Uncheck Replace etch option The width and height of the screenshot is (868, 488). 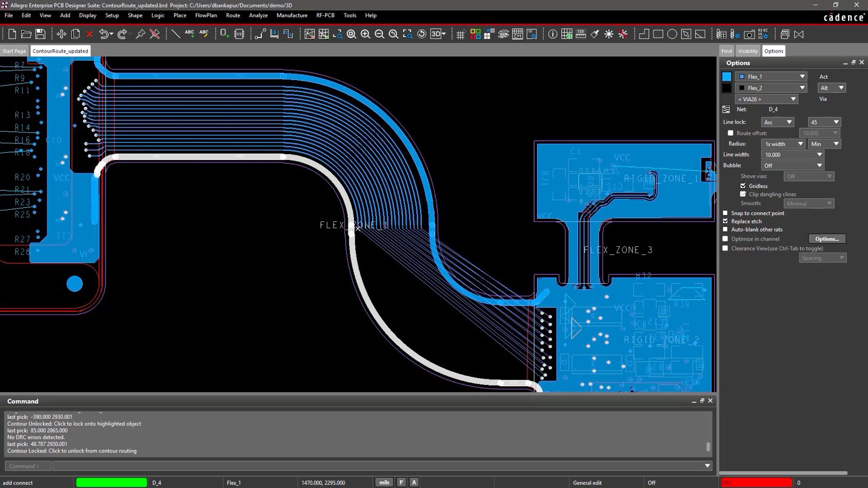tap(726, 221)
